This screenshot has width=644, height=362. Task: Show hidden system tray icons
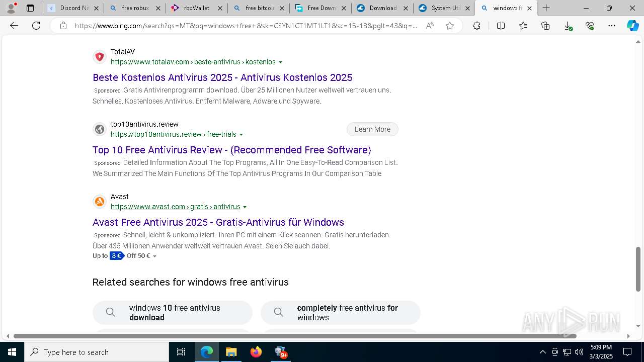click(x=542, y=352)
